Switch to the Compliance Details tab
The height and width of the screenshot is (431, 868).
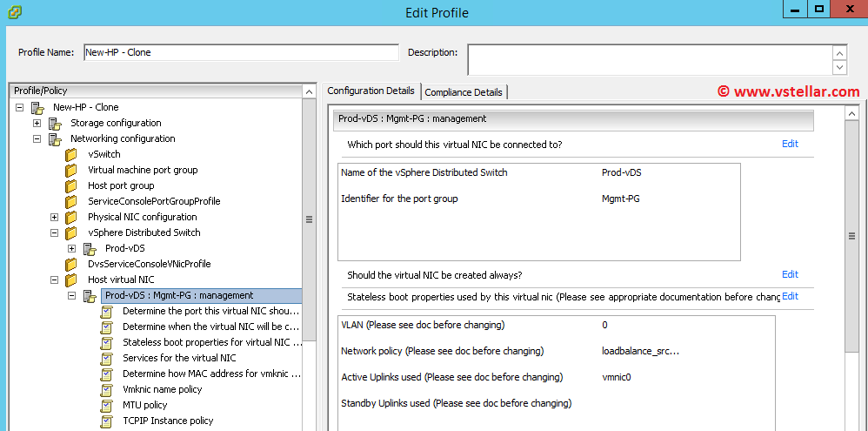coord(463,92)
